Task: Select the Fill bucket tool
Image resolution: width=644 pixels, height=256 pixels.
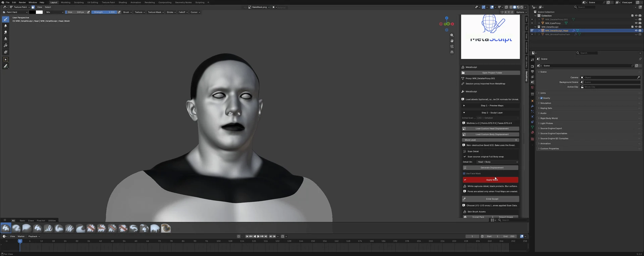Action: pos(6,45)
